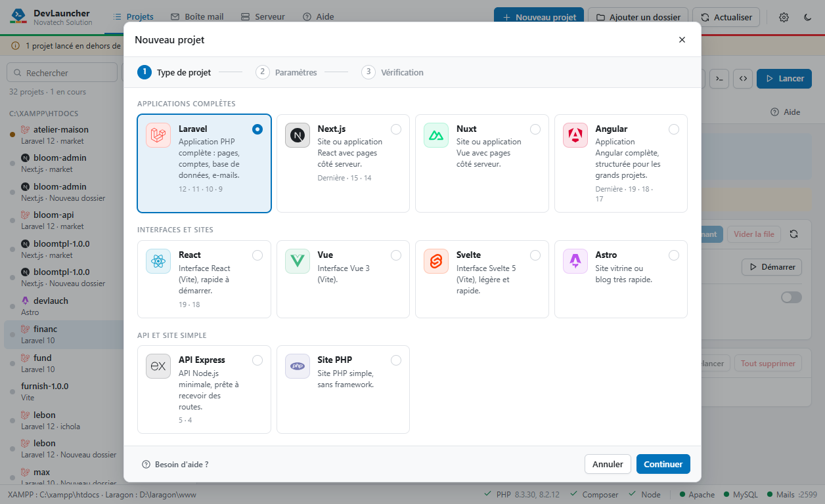Select devlauch project in sidebar
Viewport: 825px width, 504px height.
coord(64,306)
